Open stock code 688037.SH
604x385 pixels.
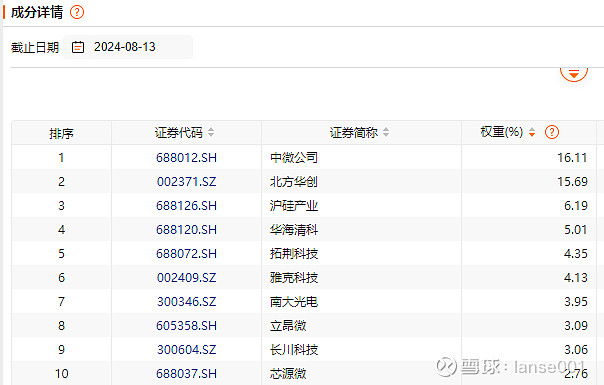[186, 373]
